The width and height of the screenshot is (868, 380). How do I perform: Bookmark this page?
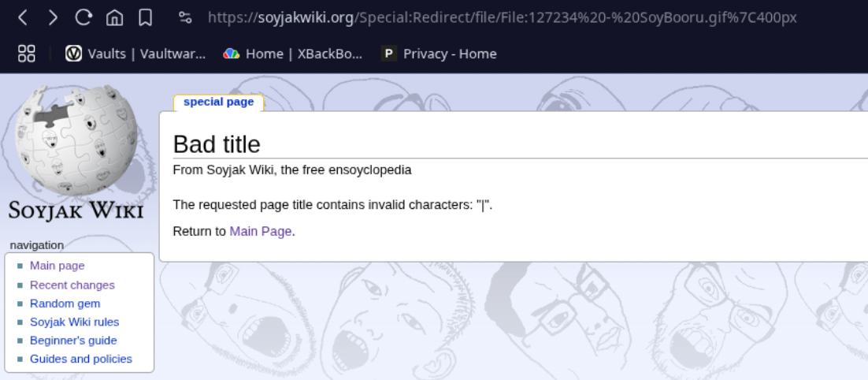tap(145, 17)
